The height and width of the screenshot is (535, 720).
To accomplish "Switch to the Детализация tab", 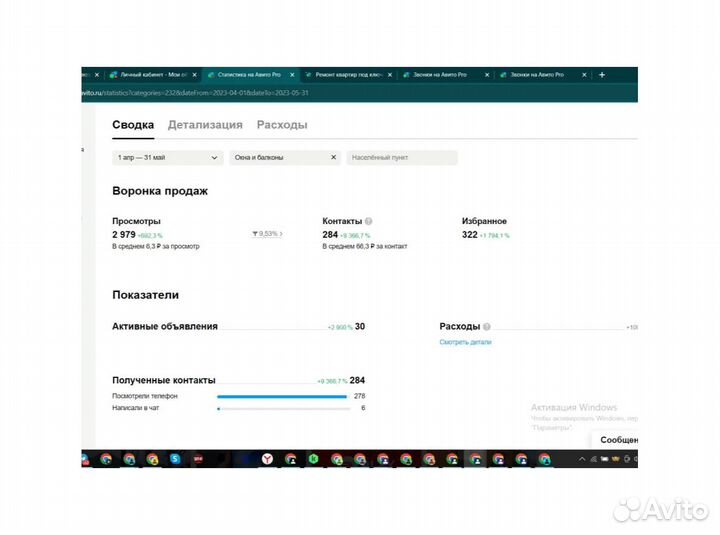I will [205, 125].
